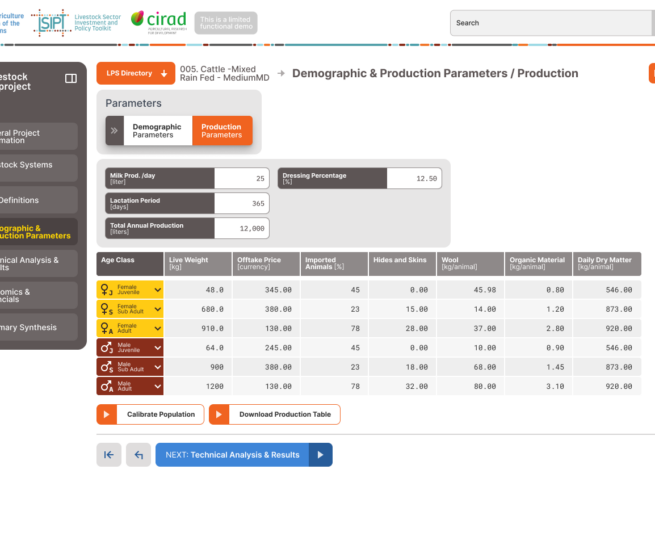This screenshot has height=545, width=655.
Task: Click the play icon beside Download Production Table
Action: click(x=219, y=414)
